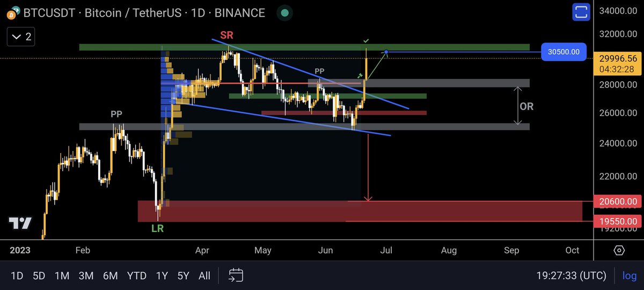The width and height of the screenshot is (644, 290).
Task: Select the PP label near February peak
Action: tap(116, 114)
